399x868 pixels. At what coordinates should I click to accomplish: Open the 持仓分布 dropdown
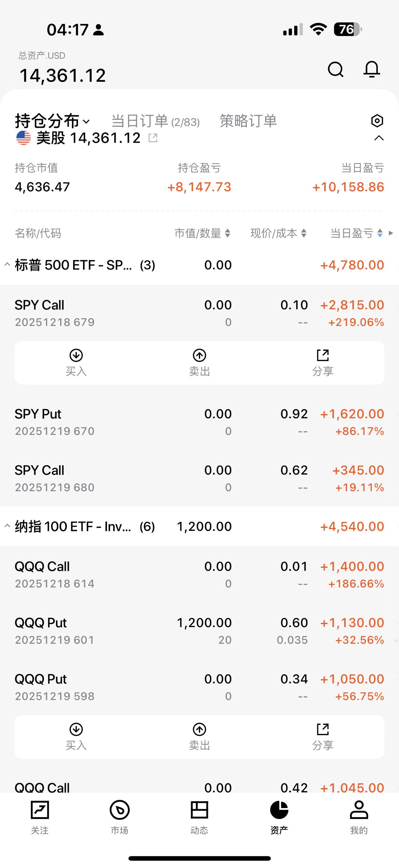coord(52,121)
